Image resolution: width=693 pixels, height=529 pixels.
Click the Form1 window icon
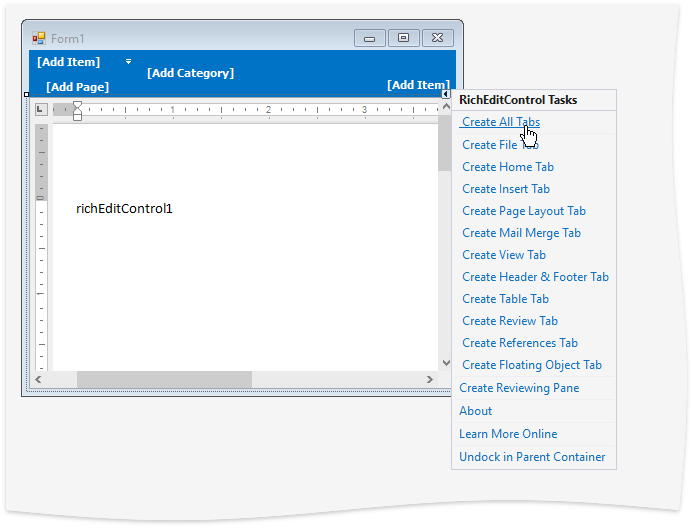pos(39,38)
